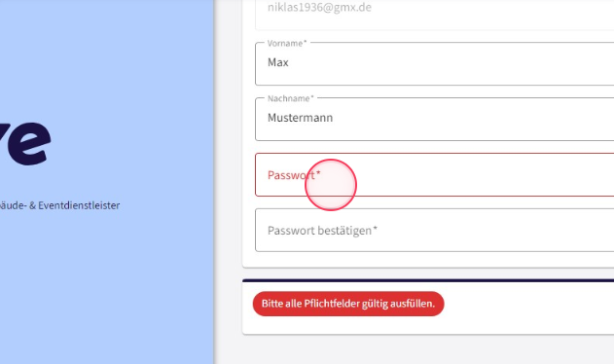Place the cursor after the text Mustermann
This screenshot has width=614, height=364.
[x=333, y=118]
